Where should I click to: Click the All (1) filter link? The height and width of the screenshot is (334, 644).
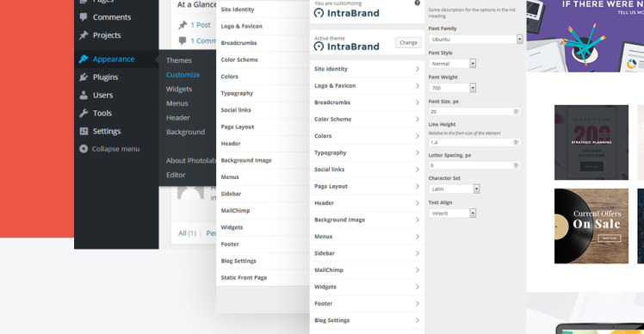pos(187,233)
